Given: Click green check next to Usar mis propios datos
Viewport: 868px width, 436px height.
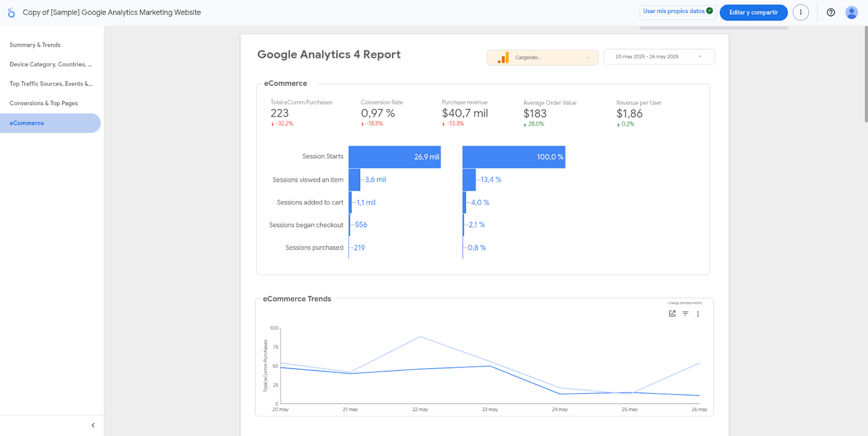Looking at the screenshot, I should coord(710,11).
